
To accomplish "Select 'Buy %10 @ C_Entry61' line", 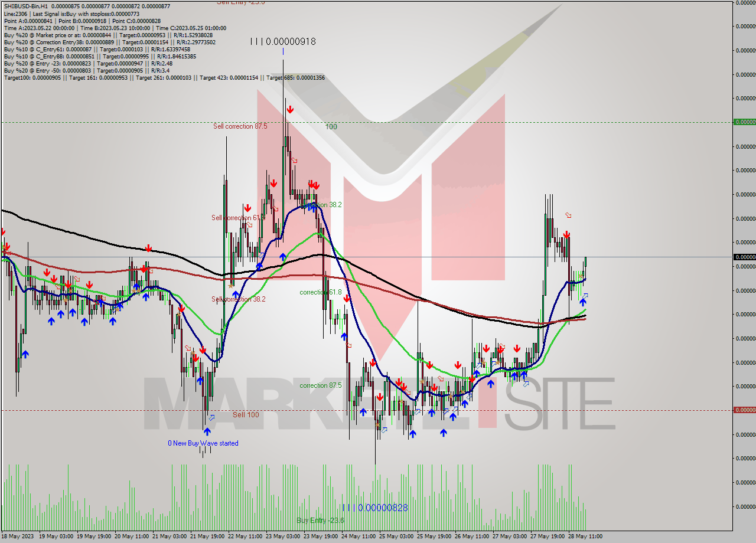I will point(97,48).
